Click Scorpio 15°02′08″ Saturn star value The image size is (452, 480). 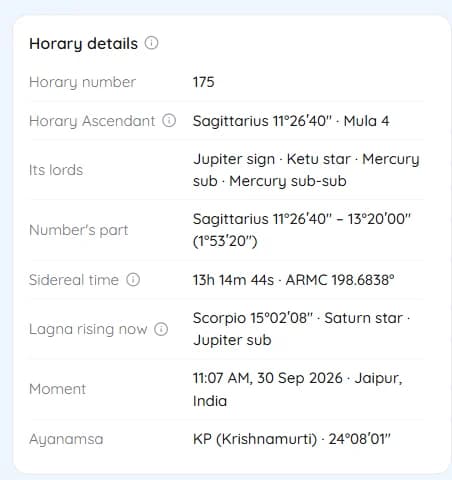tap(302, 329)
